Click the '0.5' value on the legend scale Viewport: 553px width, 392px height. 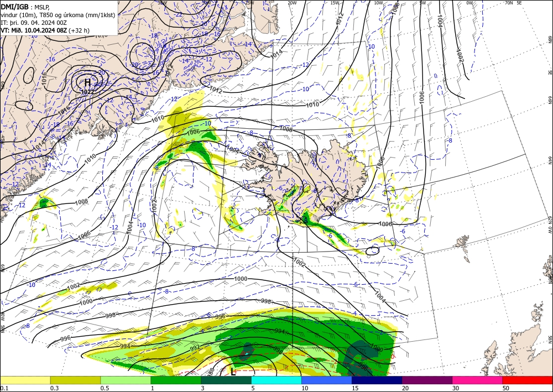click(x=105, y=388)
